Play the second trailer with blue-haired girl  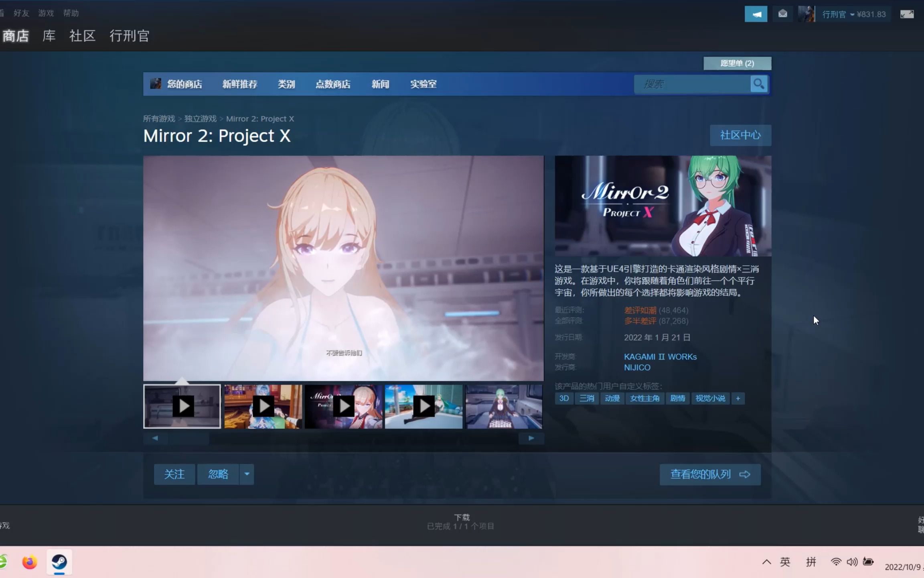263,407
